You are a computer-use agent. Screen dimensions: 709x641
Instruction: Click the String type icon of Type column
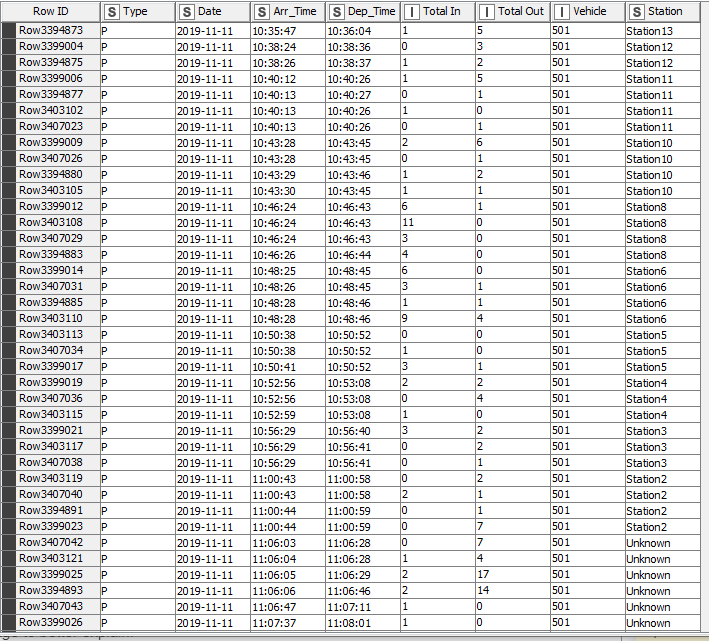112,12
